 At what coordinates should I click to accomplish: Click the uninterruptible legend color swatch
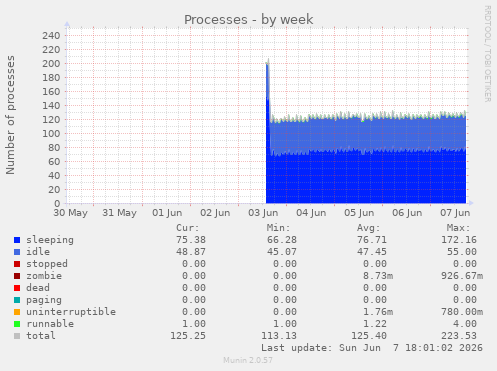click(x=17, y=312)
